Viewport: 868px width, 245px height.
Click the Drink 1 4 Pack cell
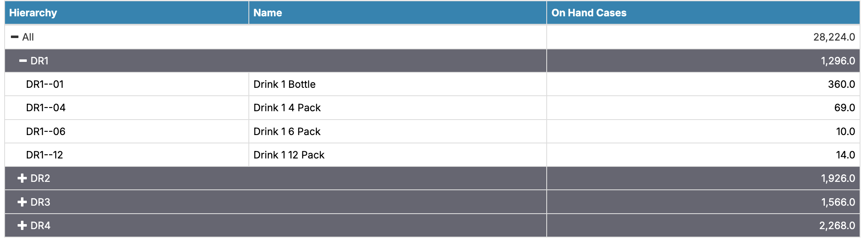(x=287, y=108)
